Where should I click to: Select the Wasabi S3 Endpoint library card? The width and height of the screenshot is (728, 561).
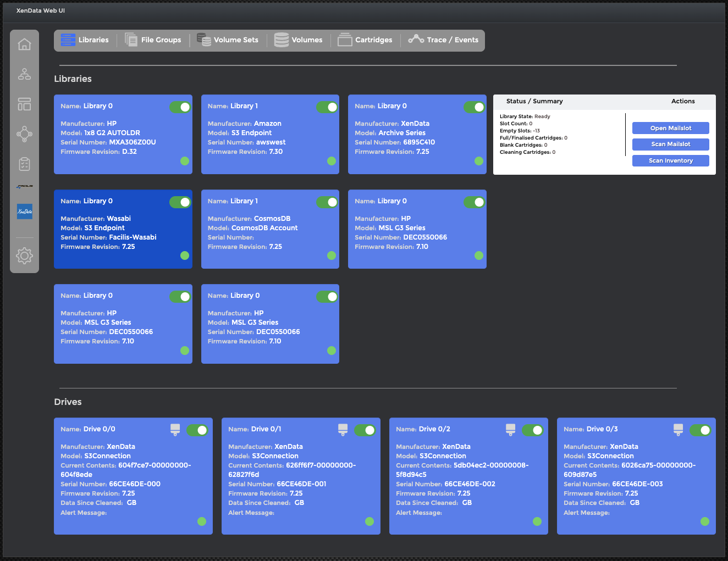coord(123,229)
